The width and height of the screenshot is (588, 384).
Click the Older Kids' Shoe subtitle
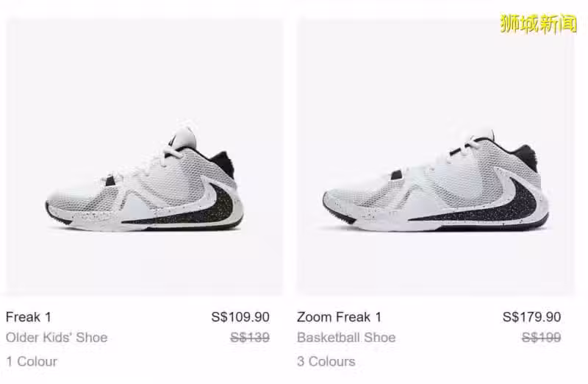point(57,338)
